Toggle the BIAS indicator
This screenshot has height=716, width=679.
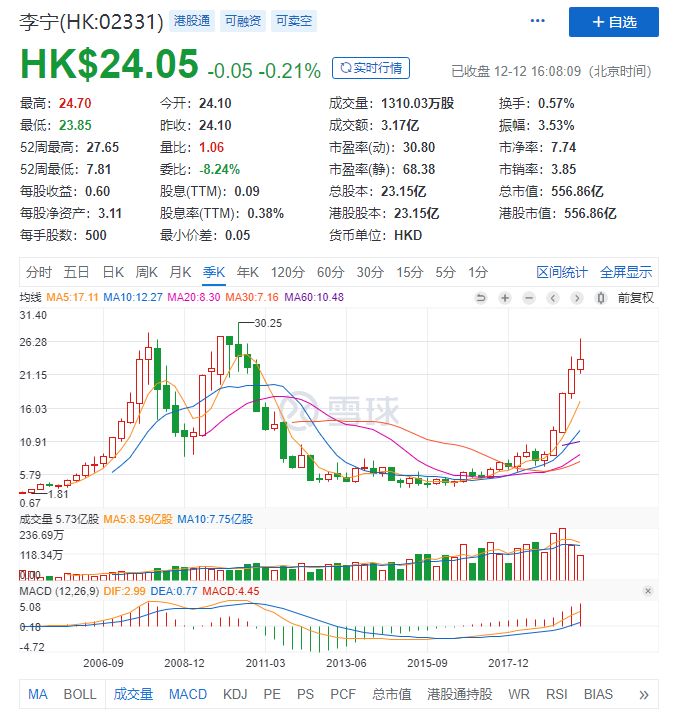[598, 695]
